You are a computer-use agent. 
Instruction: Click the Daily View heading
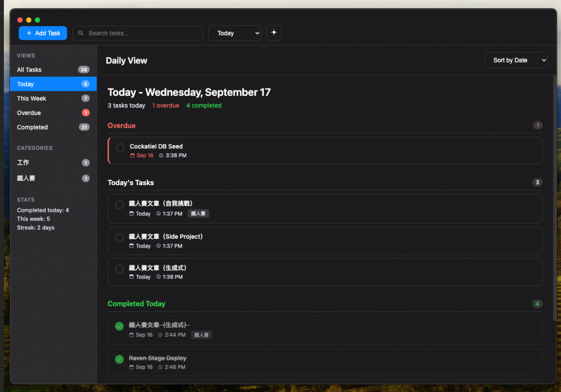coord(127,60)
